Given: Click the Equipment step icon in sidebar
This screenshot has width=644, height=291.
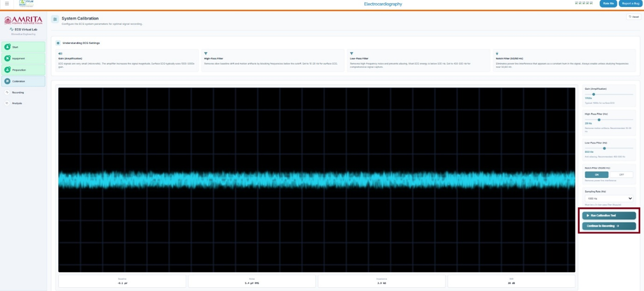Looking at the screenshot, I should click(7, 58).
